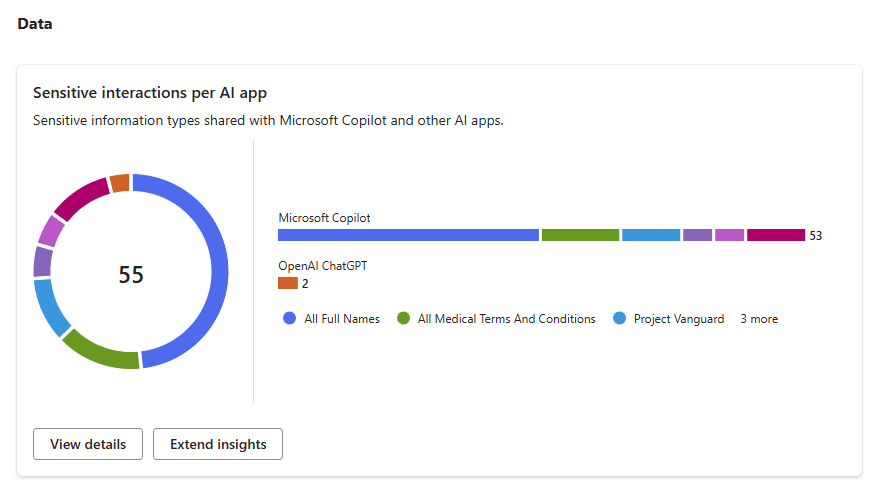Click the purple segment of Copilot bar
Screen dimensions: 872x485
pyautogui.click(x=697, y=235)
